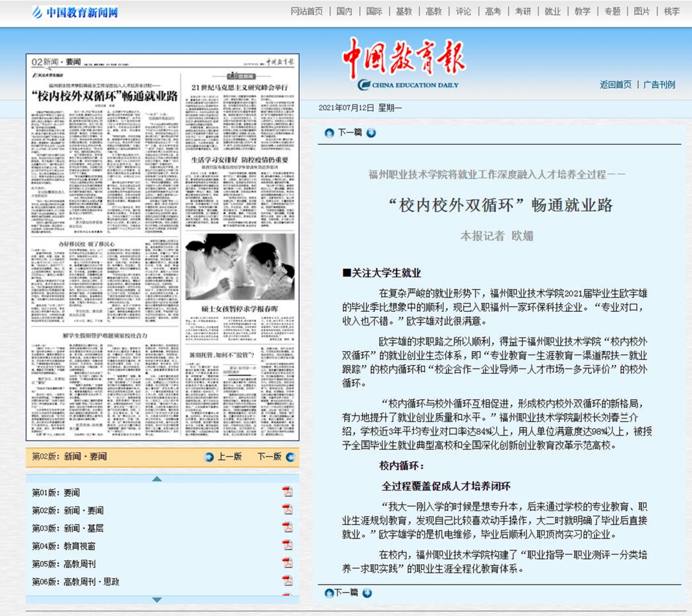Open the 就业 navigation menu item
The height and width of the screenshot is (616, 692).
pyautogui.click(x=552, y=11)
